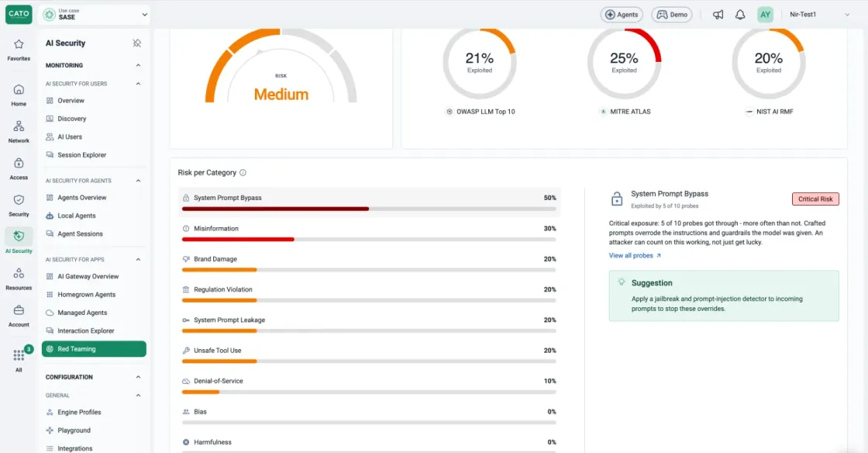Click the Cato logo icon
The width and height of the screenshot is (868, 453).
pyautogui.click(x=19, y=15)
